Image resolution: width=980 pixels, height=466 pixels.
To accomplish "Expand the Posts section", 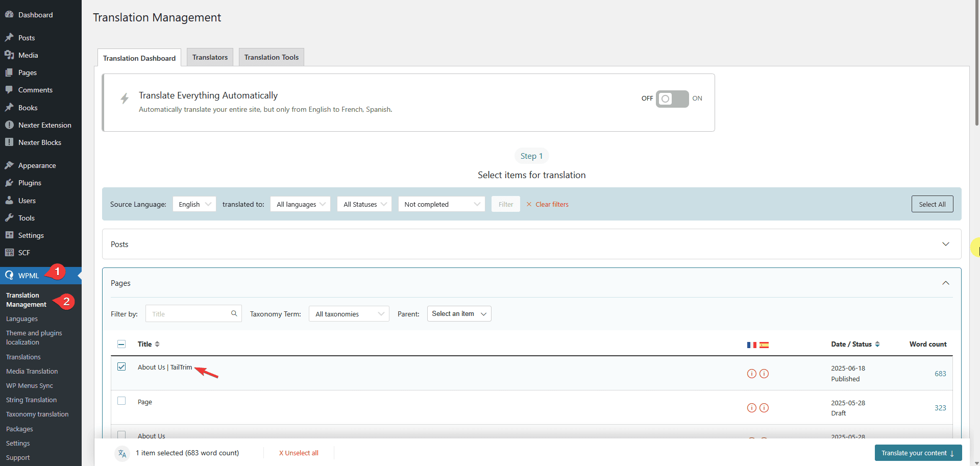I will point(946,244).
